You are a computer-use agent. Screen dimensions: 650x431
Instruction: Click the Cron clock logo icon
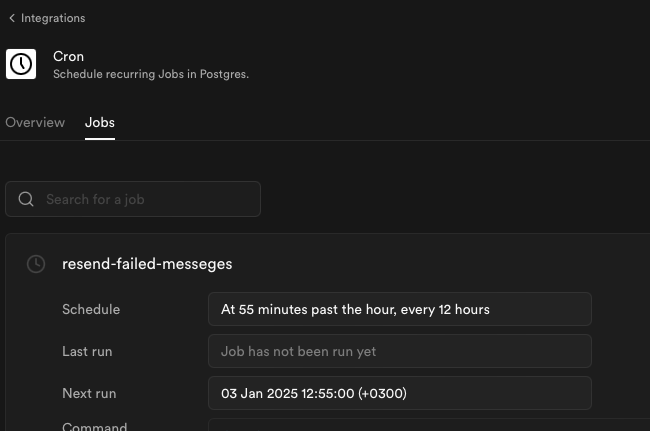[21, 64]
